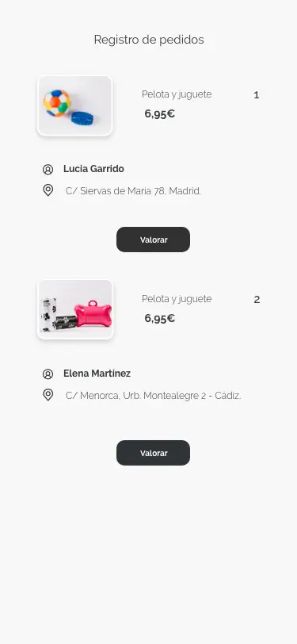Click Valorar button for Elena Martínez's order
The width and height of the screenshot is (297, 644).
tap(153, 453)
